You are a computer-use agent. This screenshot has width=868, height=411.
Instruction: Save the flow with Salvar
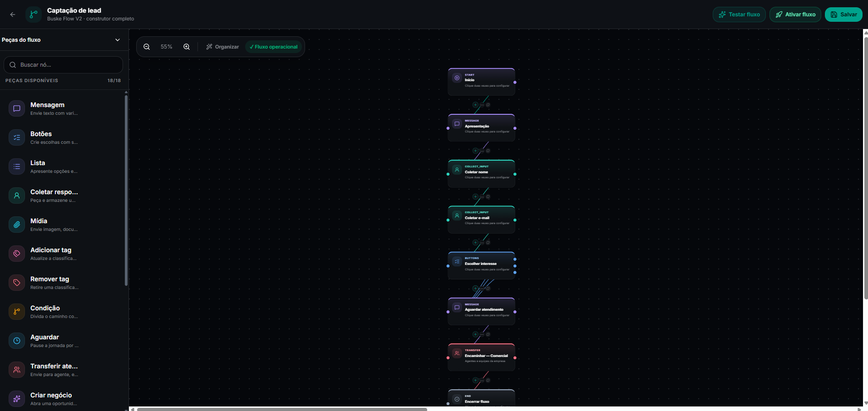[843, 15]
